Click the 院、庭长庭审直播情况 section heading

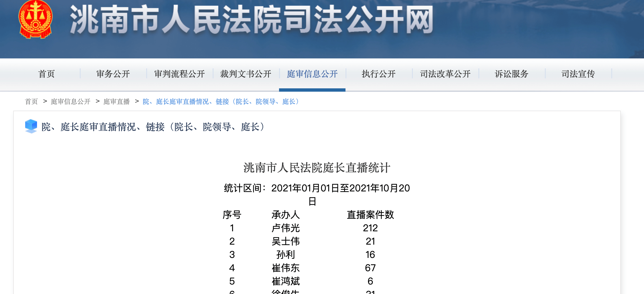(x=154, y=127)
